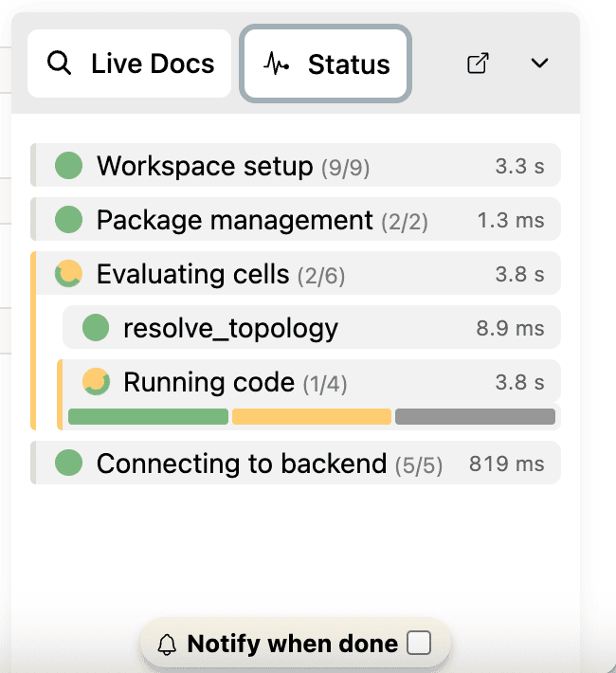Select the Status tab
The width and height of the screenshot is (616, 673).
327,64
